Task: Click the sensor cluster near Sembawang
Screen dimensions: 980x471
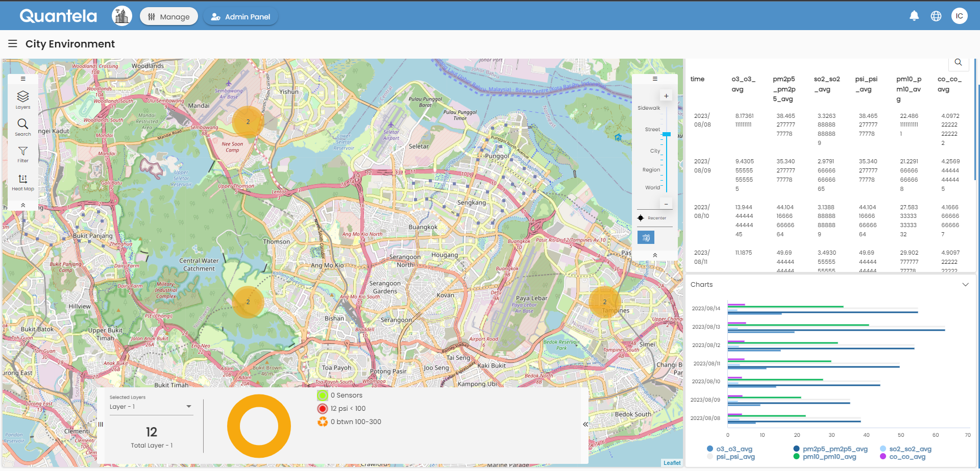Action: coord(248,122)
